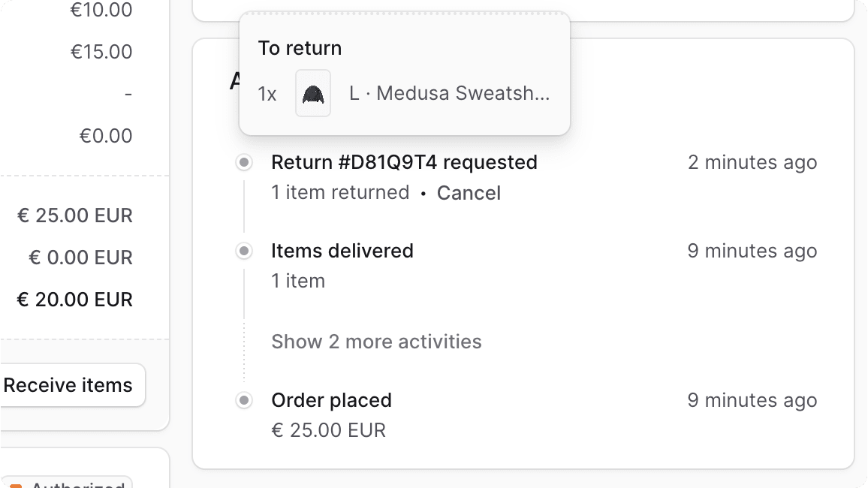
Task: Click the Order placed timeline status dot
Action: [243, 400]
